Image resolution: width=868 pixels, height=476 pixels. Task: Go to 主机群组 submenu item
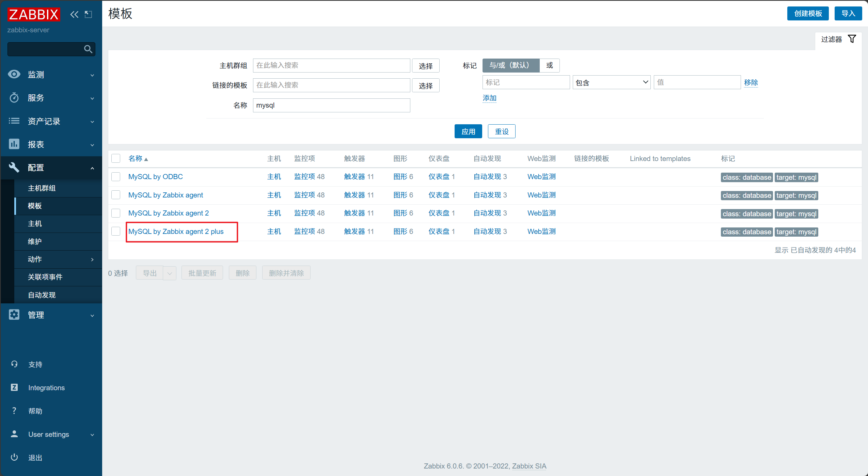42,188
